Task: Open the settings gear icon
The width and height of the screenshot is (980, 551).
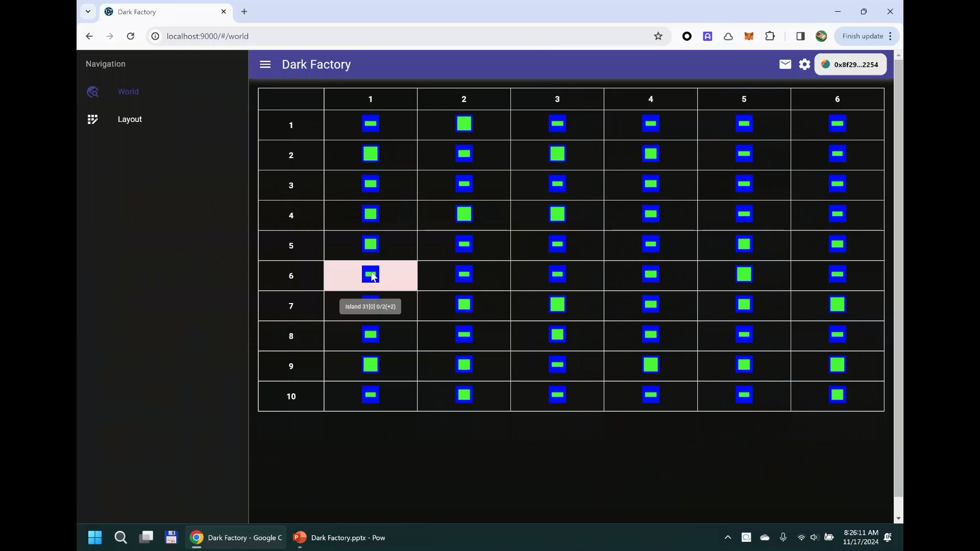Action: (805, 64)
